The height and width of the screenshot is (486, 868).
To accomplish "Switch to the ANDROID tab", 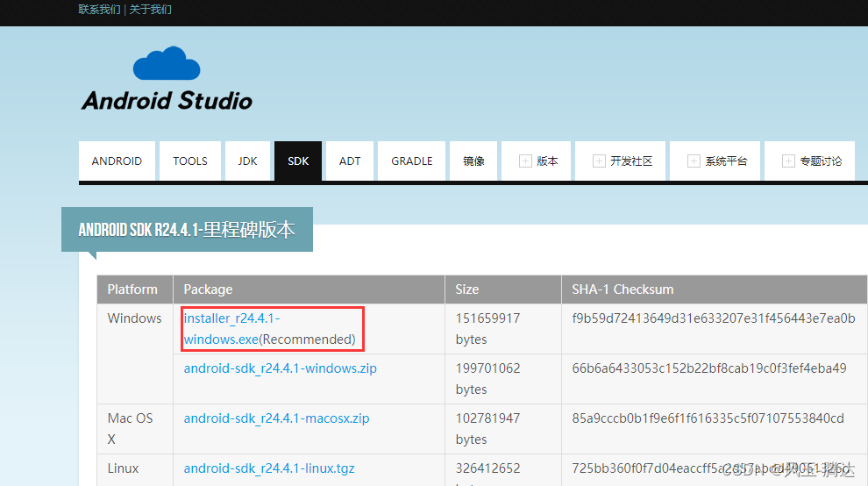I will pos(117,161).
